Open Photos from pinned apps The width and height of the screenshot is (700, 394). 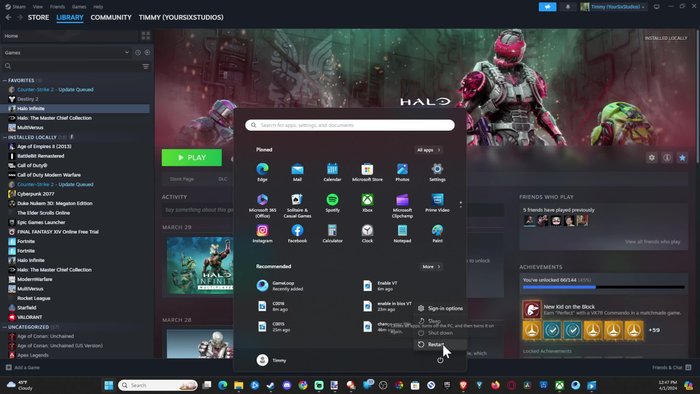coord(402,172)
